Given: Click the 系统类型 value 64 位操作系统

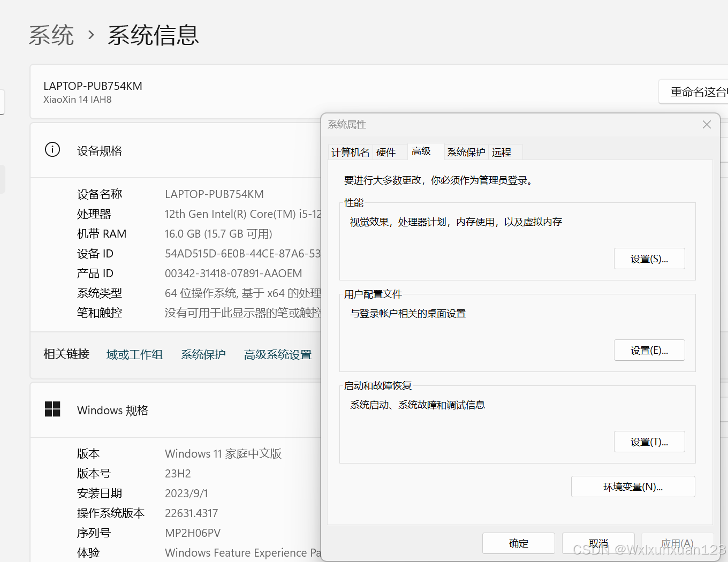Looking at the screenshot, I should pos(243,293).
